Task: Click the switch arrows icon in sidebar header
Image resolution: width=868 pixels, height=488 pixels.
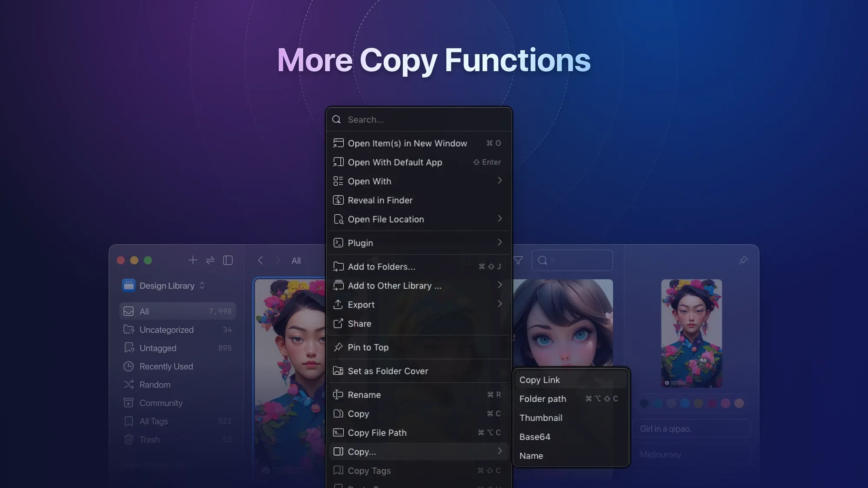Action: [210, 260]
